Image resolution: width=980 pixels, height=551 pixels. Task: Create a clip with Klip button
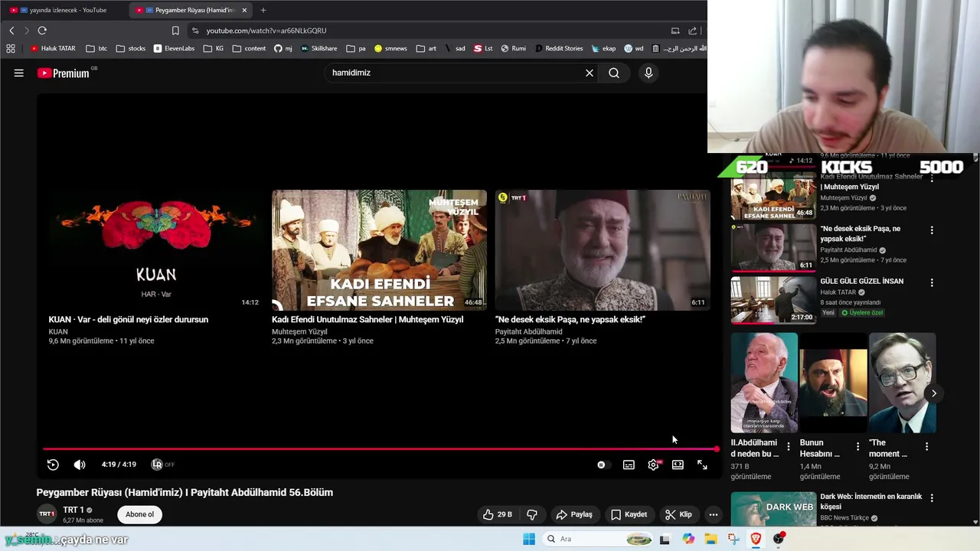[678, 514]
